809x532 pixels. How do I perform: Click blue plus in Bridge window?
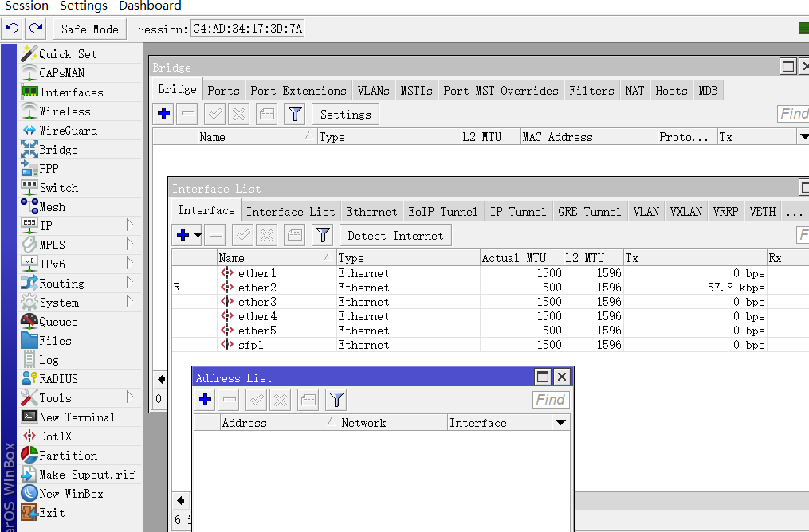[x=164, y=115]
